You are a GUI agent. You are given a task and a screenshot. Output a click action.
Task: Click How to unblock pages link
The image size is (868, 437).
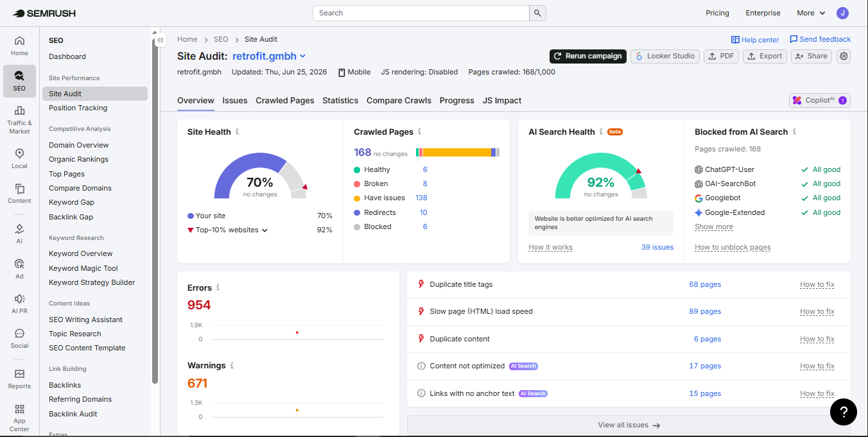tap(733, 247)
